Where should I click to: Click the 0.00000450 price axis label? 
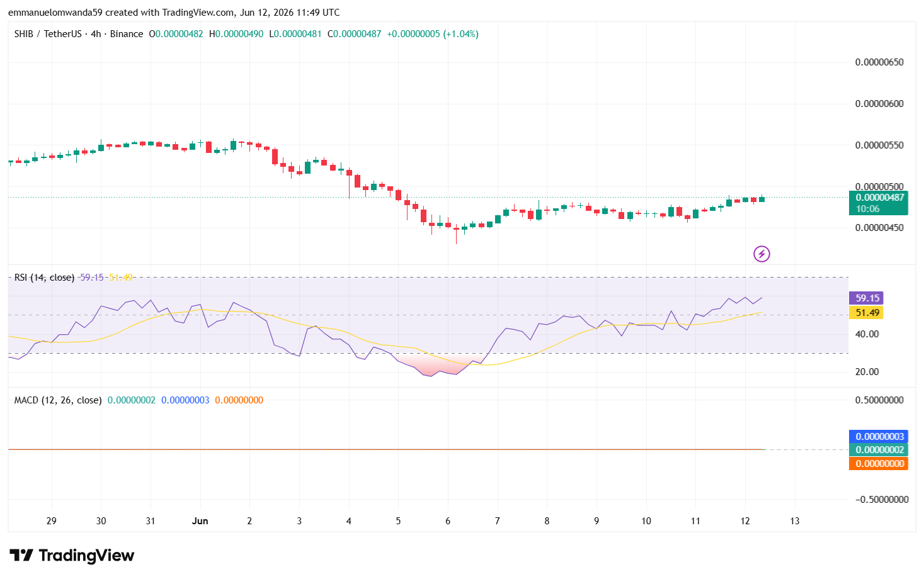click(x=879, y=227)
